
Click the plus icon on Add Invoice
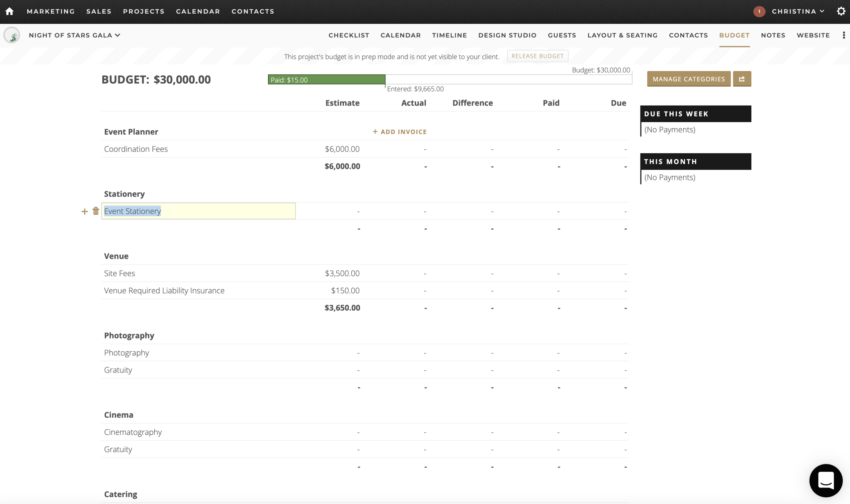pos(375,131)
